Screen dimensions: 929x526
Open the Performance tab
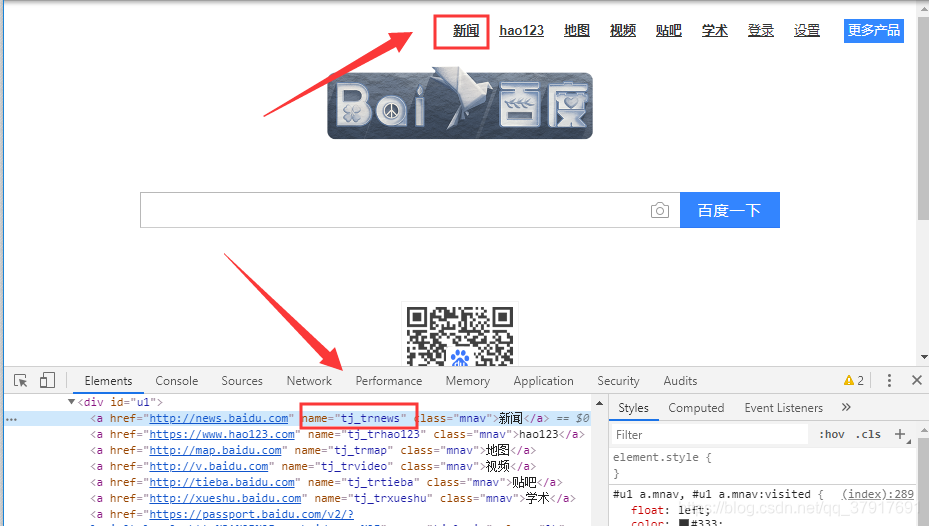[x=389, y=381]
